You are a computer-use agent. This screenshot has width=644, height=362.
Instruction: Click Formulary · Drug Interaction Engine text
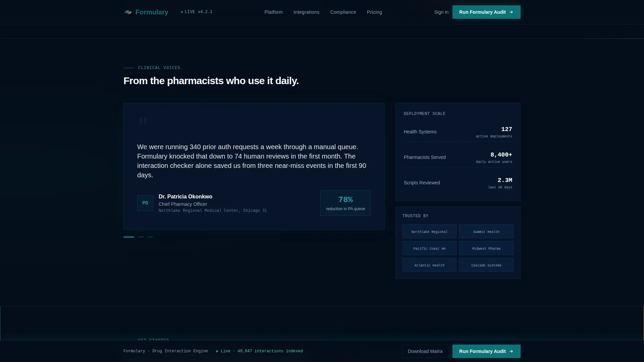[x=166, y=351]
